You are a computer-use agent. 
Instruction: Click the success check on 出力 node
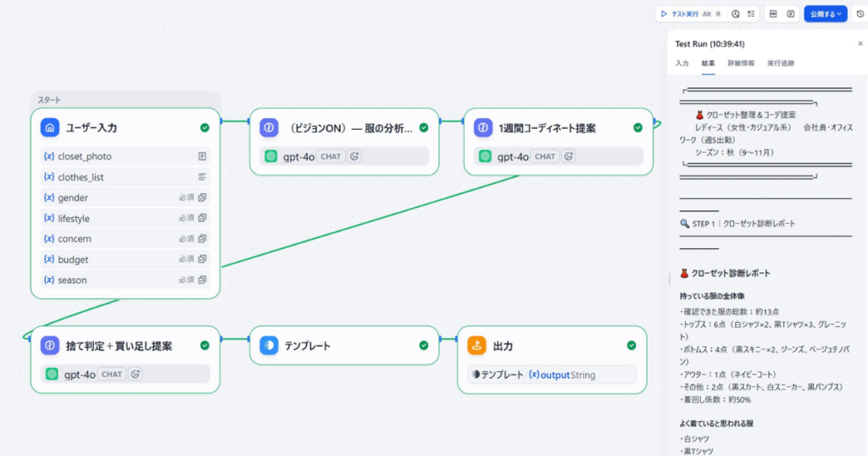coord(632,345)
